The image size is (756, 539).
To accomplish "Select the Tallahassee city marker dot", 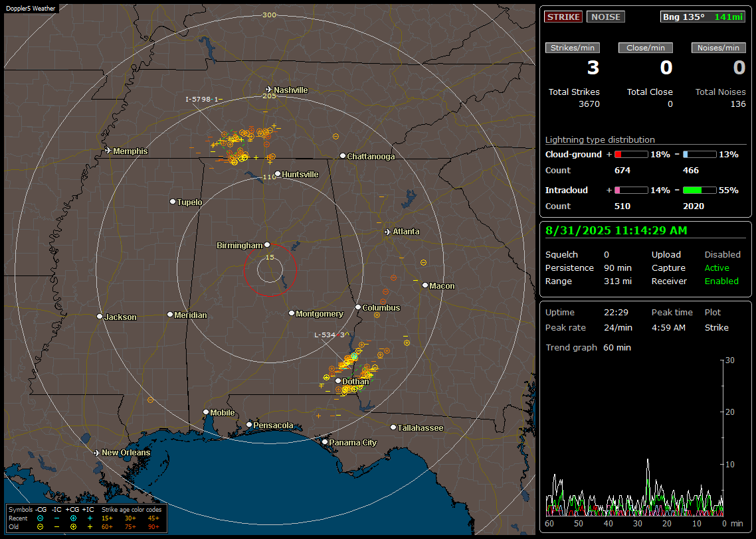I will pyautogui.click(x=393, y=427).
